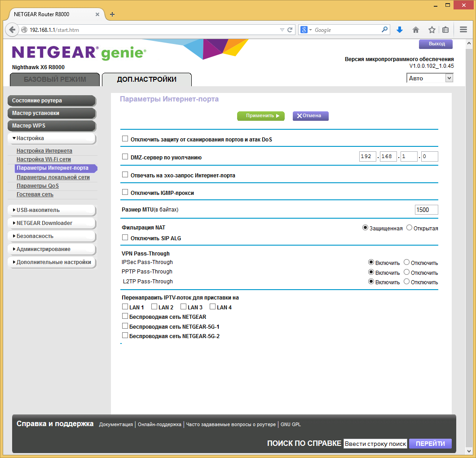Open Мастер установки menu item
Screen dimensions: 476x458
(x=52, y=113)
